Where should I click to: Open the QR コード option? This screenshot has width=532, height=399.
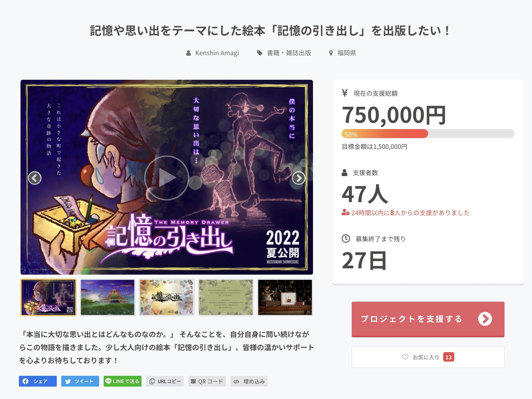coord(207,381)
